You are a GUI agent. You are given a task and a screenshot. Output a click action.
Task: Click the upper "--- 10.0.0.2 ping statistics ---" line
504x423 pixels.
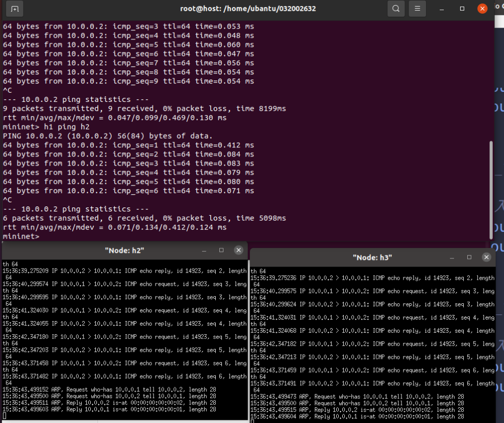pyautogui.click(x=76, y=99)
